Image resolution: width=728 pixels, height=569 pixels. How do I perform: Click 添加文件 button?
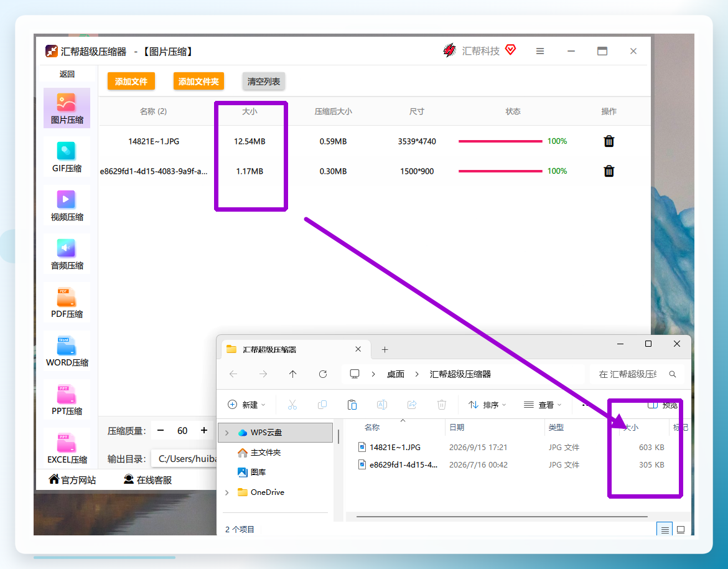coord(131,82)
